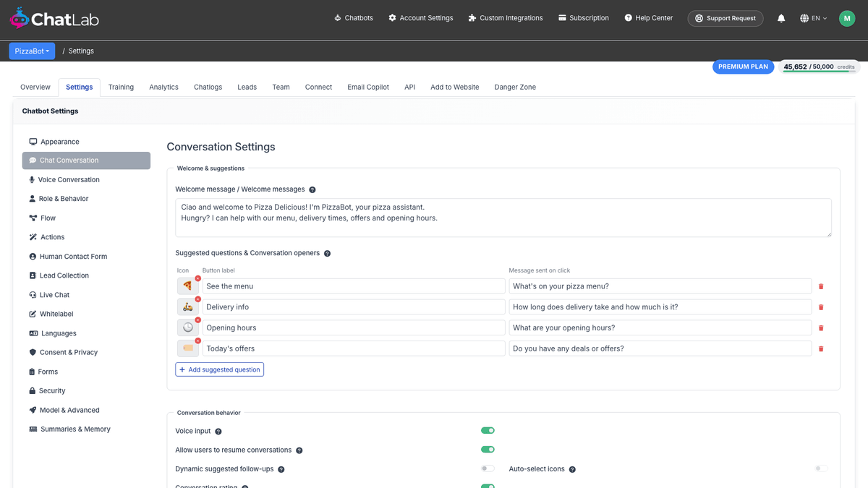Turn on Auto-select icons toggle
This screenshot has width=868, height=488.
coord(822,468)
